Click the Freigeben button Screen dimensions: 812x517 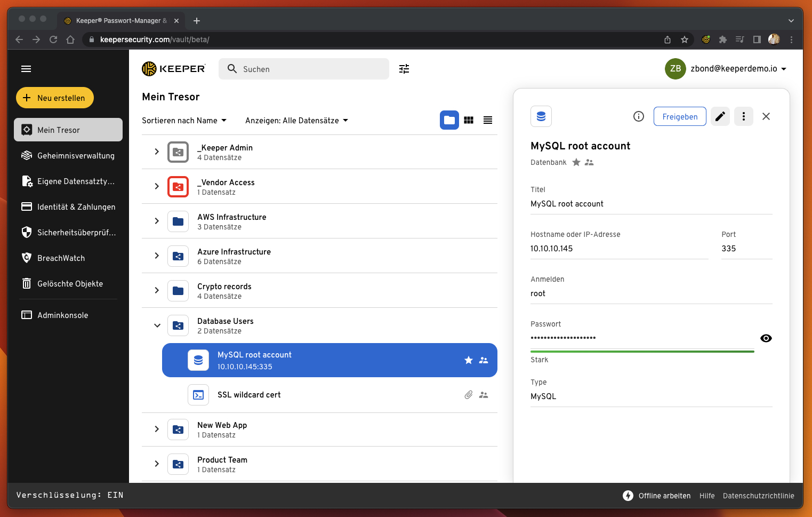680,116
